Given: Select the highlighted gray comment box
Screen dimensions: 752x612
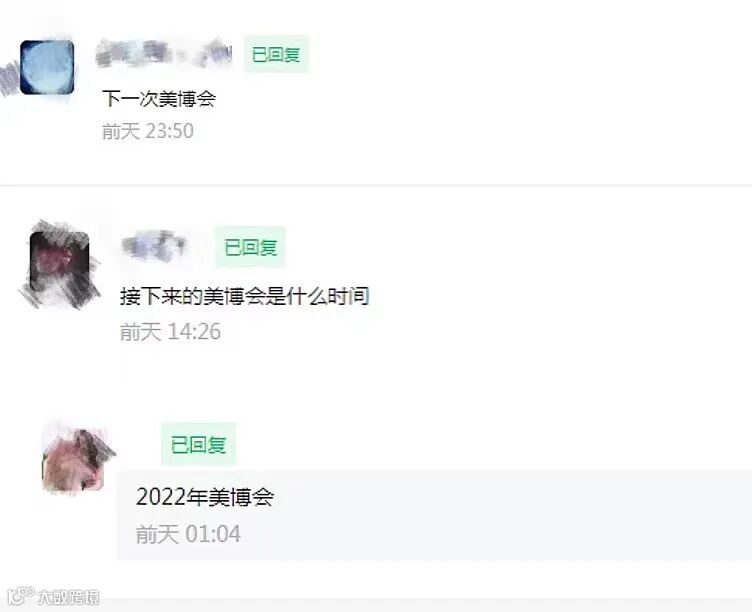Looking at the screenshot, I should tap(434, 516).
